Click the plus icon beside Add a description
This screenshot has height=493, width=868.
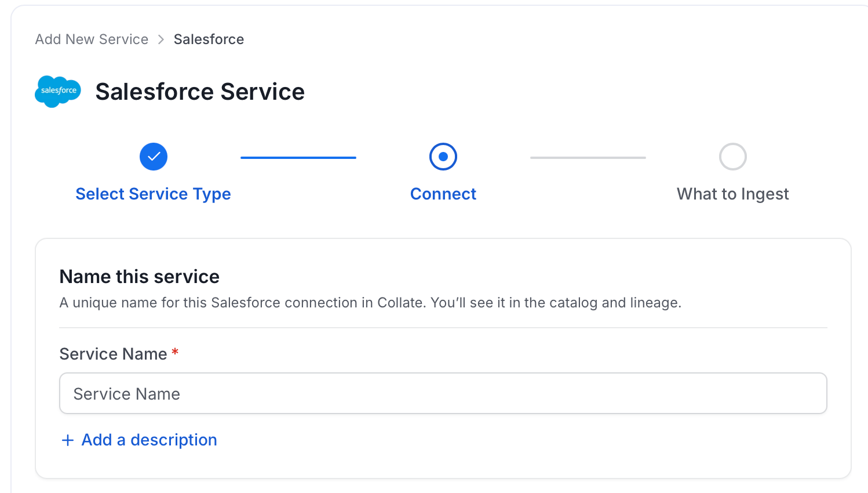68,440
